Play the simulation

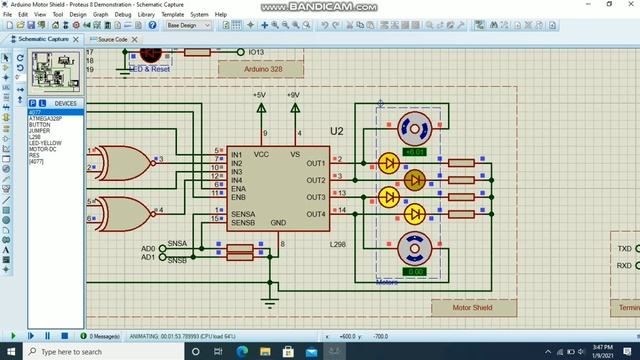pos(13,336)
